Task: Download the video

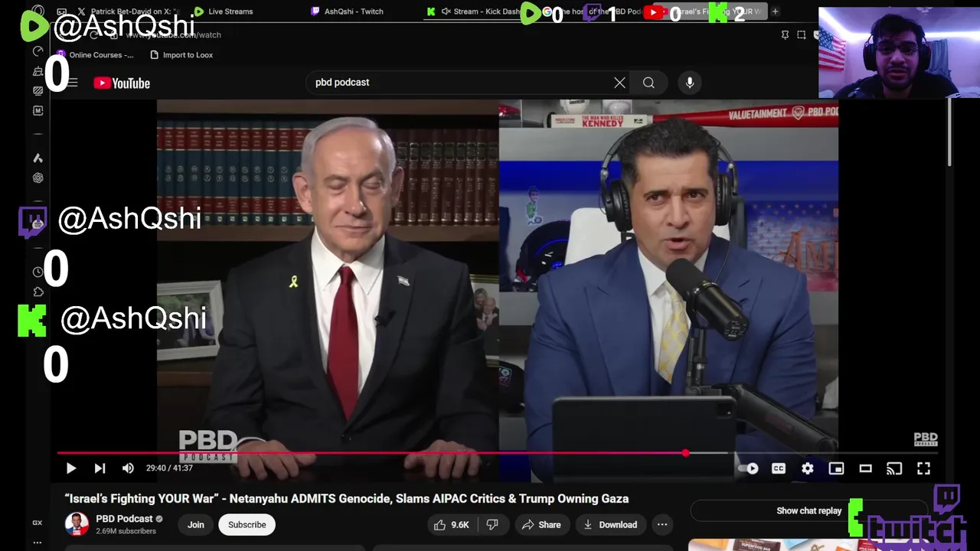Action: (609, 525)
